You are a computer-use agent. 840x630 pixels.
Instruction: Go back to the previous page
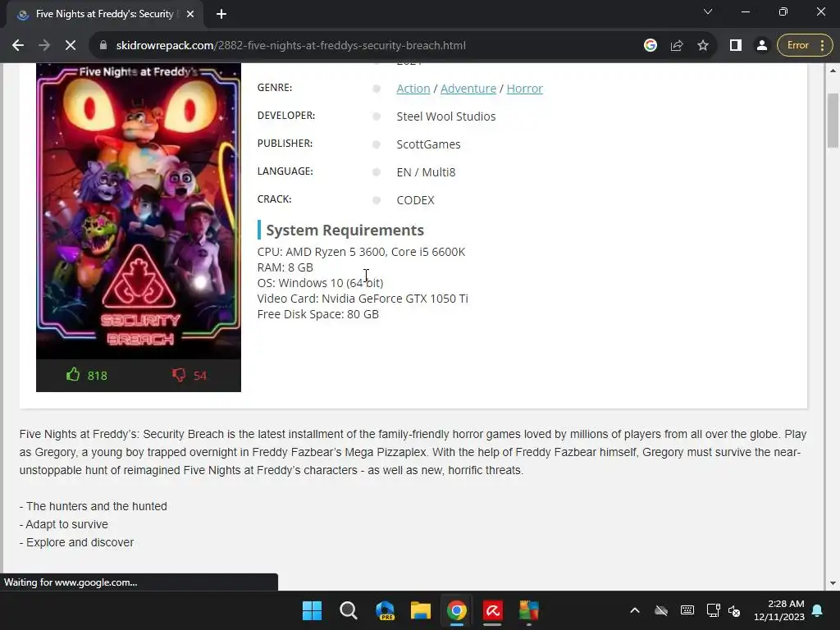tap(18, 46)
